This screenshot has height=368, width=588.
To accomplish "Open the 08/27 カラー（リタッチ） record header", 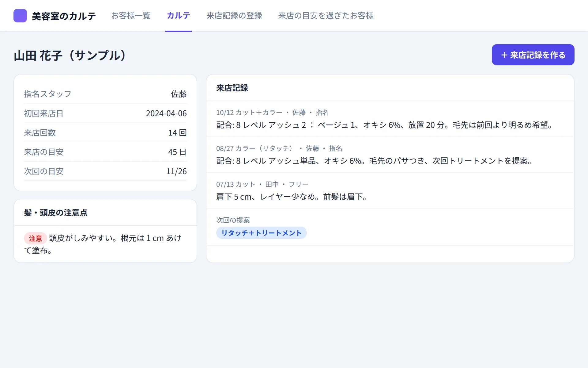I will (x=279, y=148).
